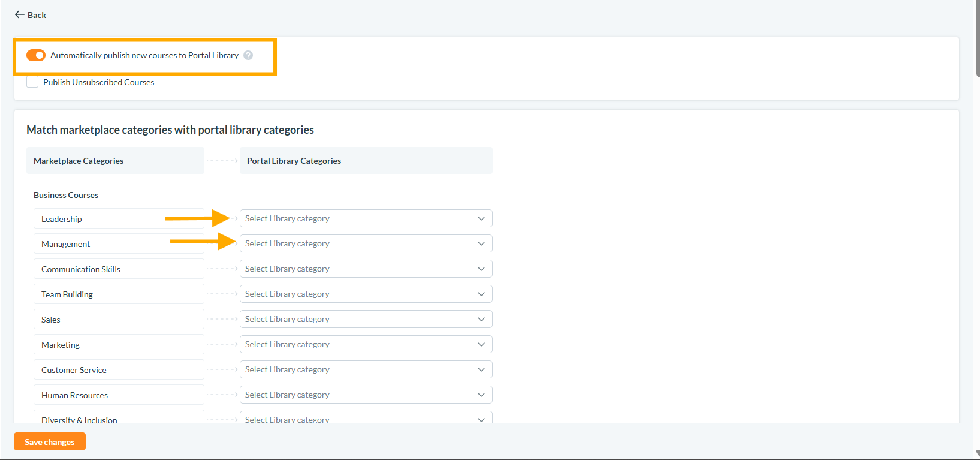Select Library category for Marketing

pos(366,344)
